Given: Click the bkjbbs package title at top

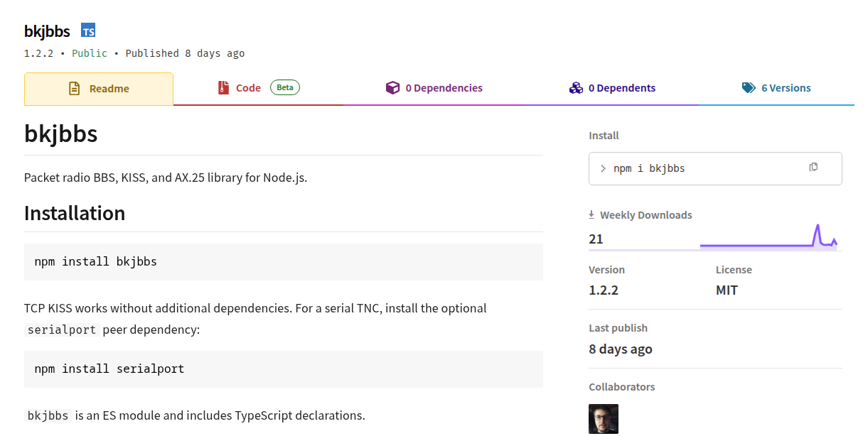Looking at the screenshot, I should pos(47,31).
